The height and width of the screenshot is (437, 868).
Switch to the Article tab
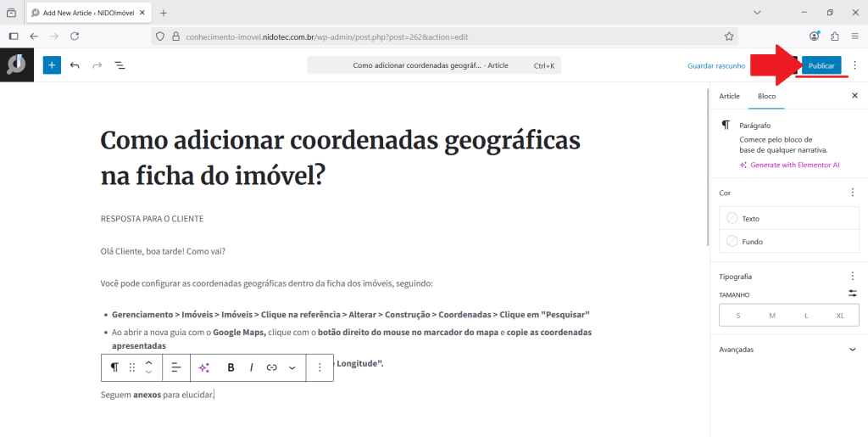[729, 96]
